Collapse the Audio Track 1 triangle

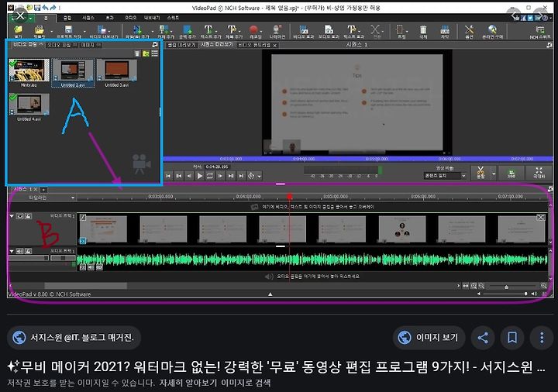coord(12,251)
